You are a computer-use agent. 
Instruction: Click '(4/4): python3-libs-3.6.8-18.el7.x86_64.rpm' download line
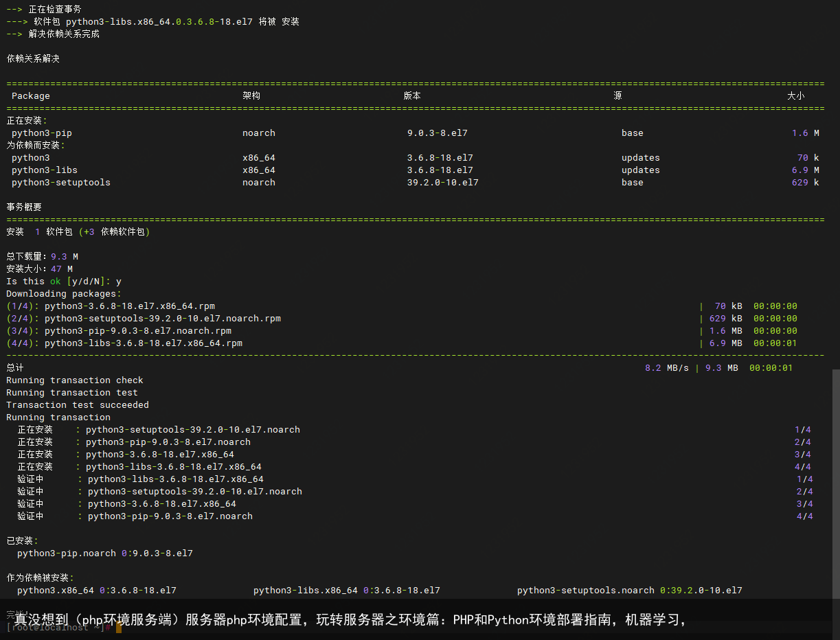(x=124, y=343)
